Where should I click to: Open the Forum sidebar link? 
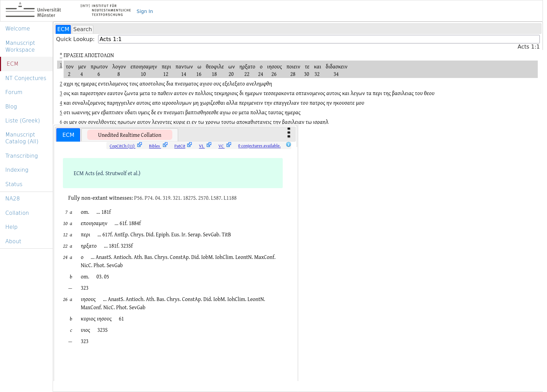[x=14, y=92]
